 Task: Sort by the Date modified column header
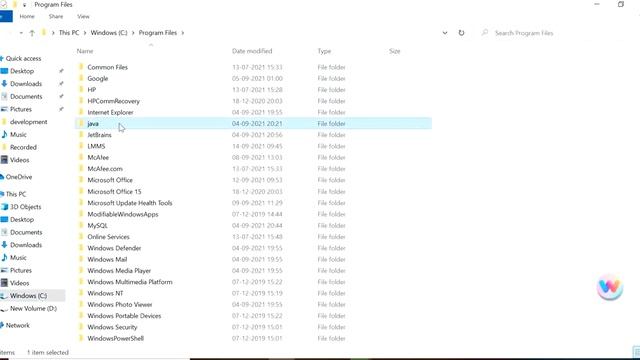tap(252, 51)
